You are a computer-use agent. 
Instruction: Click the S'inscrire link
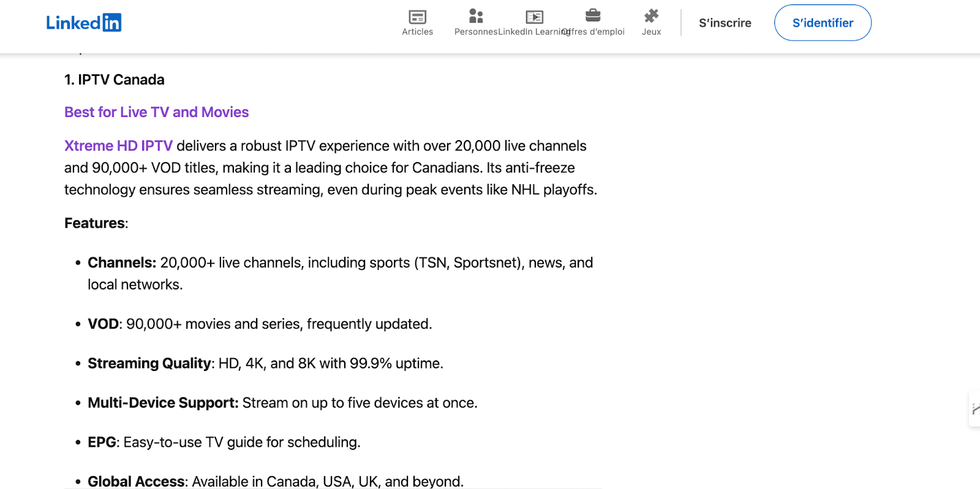[x=725, y=23]
